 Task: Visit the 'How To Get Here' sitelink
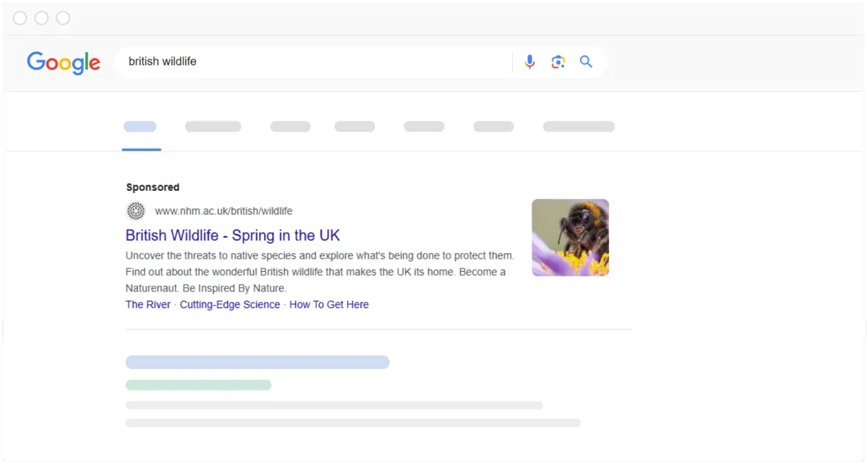pyautogui.click(x=329, y=304)
